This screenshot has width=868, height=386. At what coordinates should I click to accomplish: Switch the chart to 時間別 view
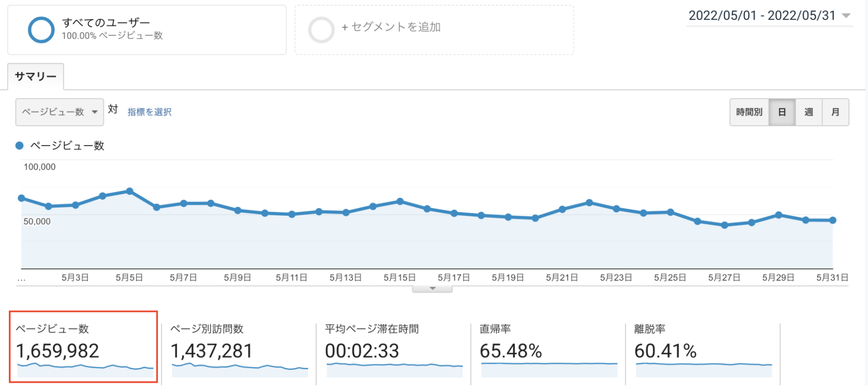[x=749, y=112]
